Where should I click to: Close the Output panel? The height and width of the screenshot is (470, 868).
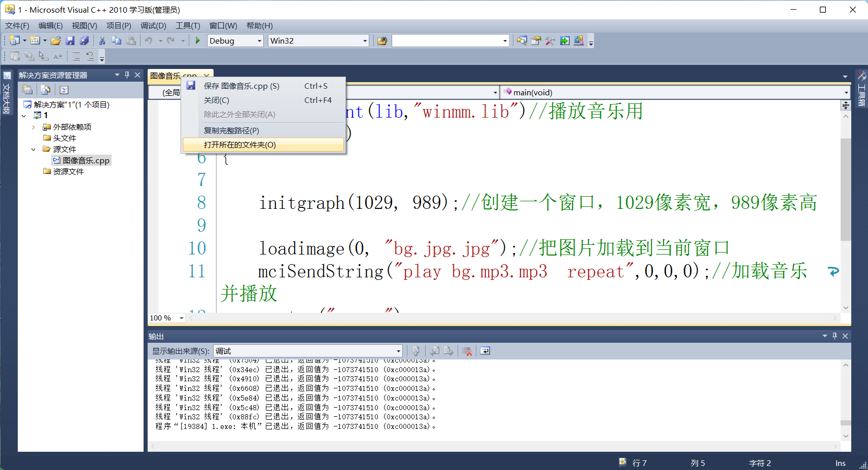click(845, 336)
